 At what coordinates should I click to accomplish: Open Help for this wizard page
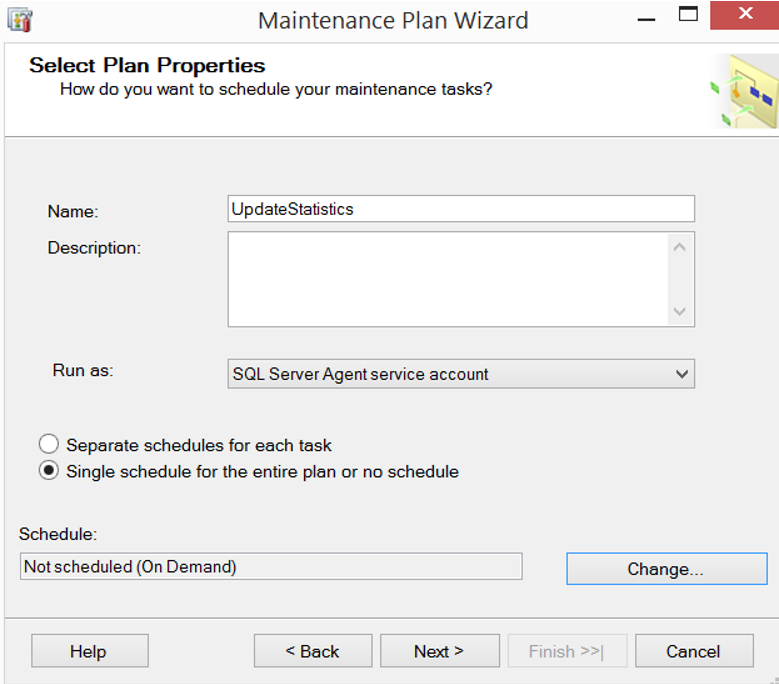[x=90, y=651]
